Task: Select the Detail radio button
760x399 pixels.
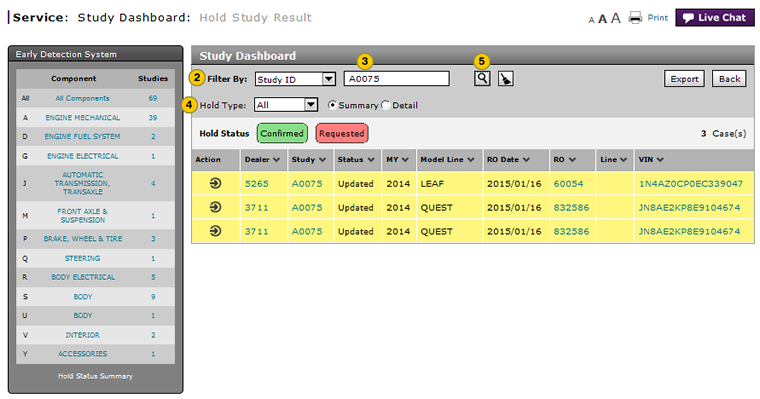Action: pyautogui.click(x=385, y=105)
